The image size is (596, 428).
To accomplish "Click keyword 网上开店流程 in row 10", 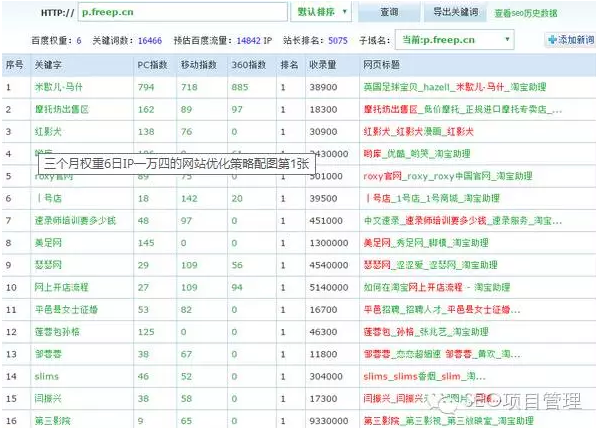I will pos(61,287).
